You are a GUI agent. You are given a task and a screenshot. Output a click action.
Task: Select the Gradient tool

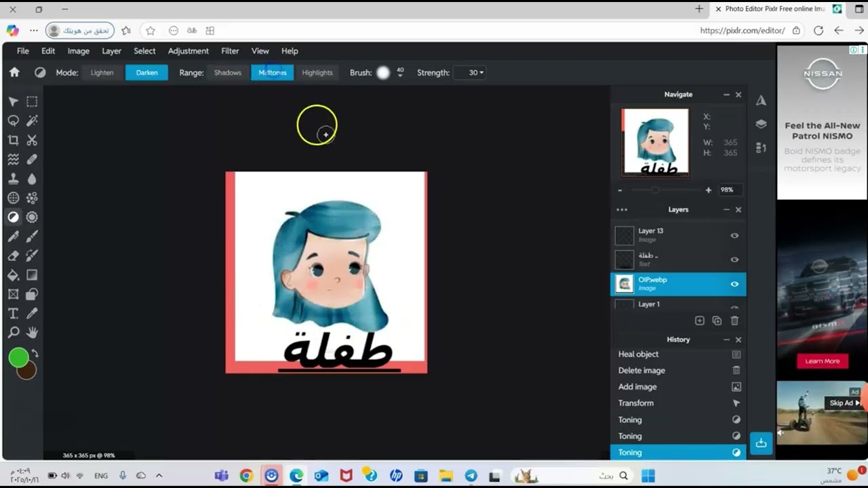(x=32, y=275)
